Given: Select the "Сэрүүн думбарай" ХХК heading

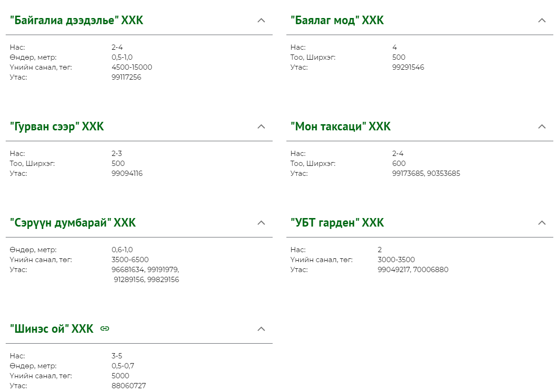Looking at the screenshot, I should point(73,223).
